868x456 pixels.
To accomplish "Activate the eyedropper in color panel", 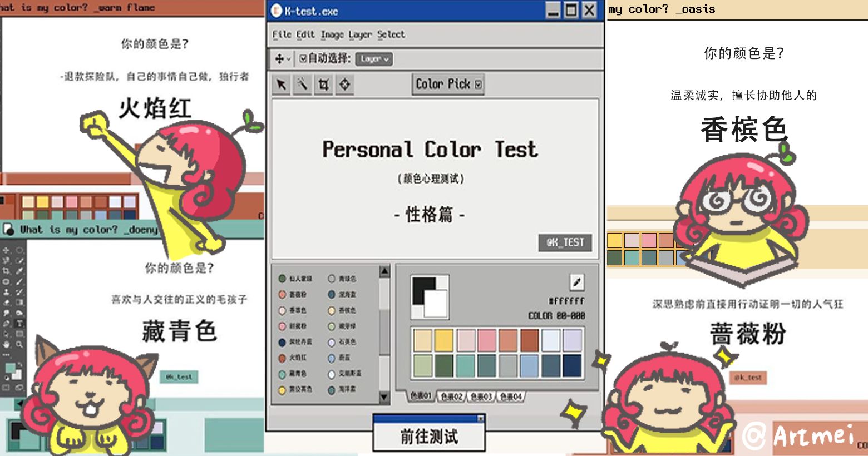I will coord(577,282).
